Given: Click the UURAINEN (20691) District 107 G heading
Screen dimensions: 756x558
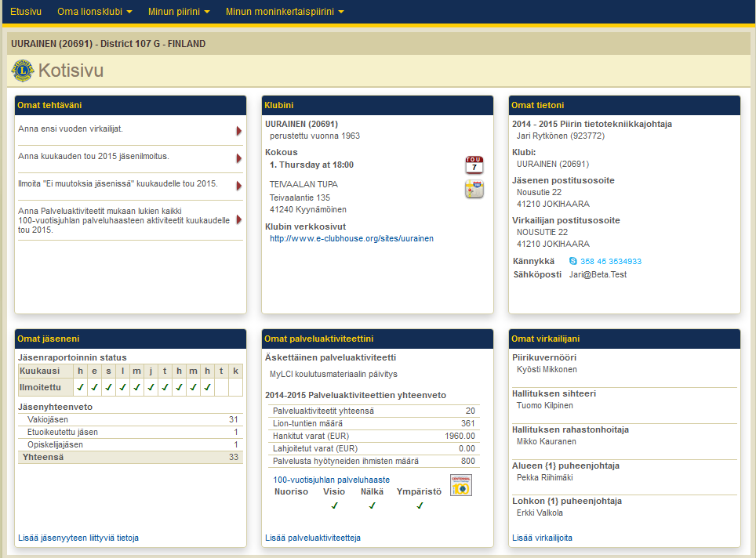Looking at the screenshot, I should [x=108, y=44].
